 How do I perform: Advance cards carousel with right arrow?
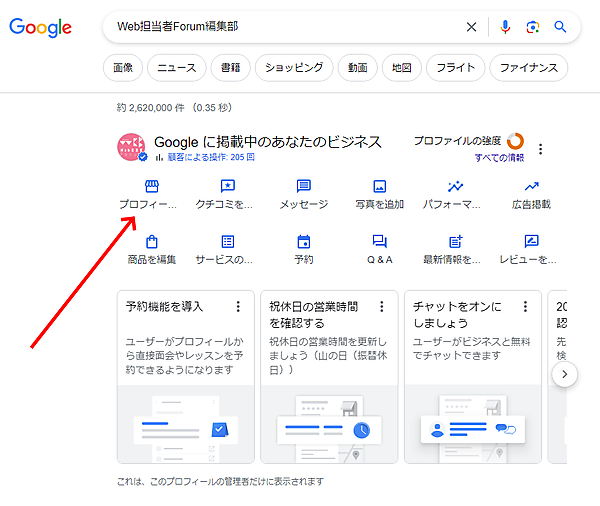(565, 374)
